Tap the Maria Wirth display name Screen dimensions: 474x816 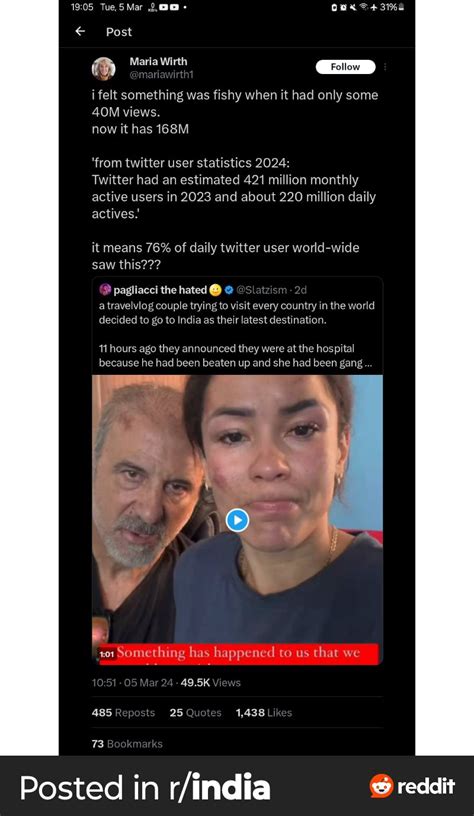point(158,61)
